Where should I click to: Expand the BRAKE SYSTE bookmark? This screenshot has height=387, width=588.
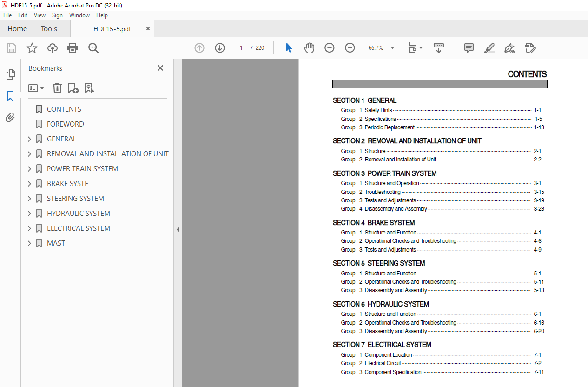pyautogui.click(x=29, y=184)
